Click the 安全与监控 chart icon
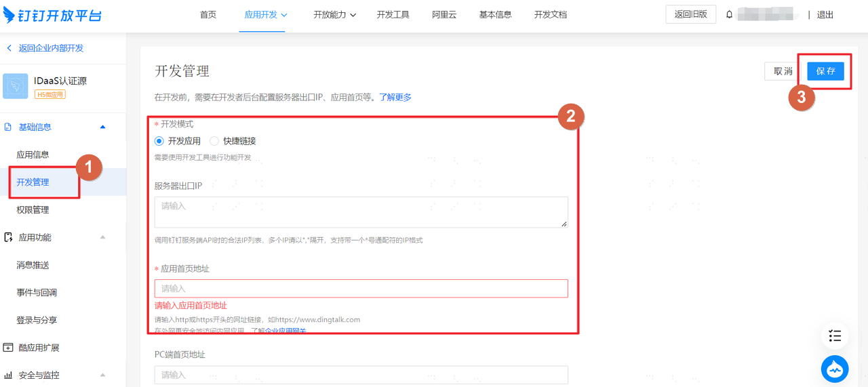Viewport: 868px width, 387px height. click(8, 375)
